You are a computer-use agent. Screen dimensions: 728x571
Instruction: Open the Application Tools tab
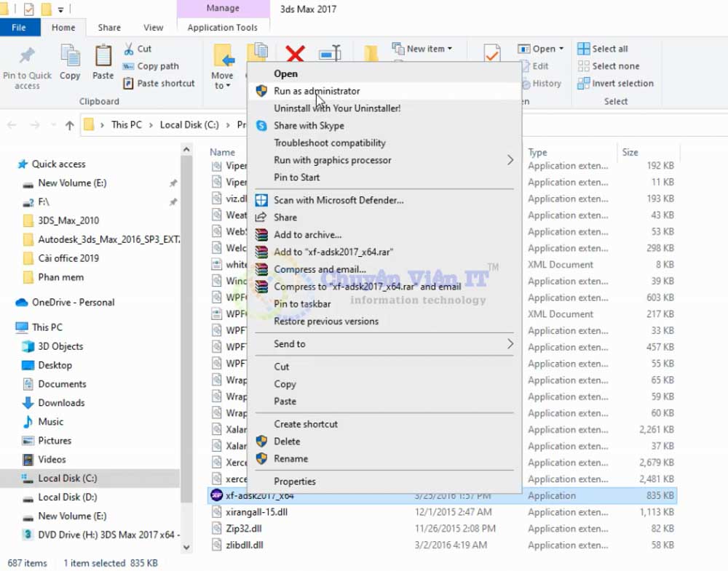tap(222, 28)
